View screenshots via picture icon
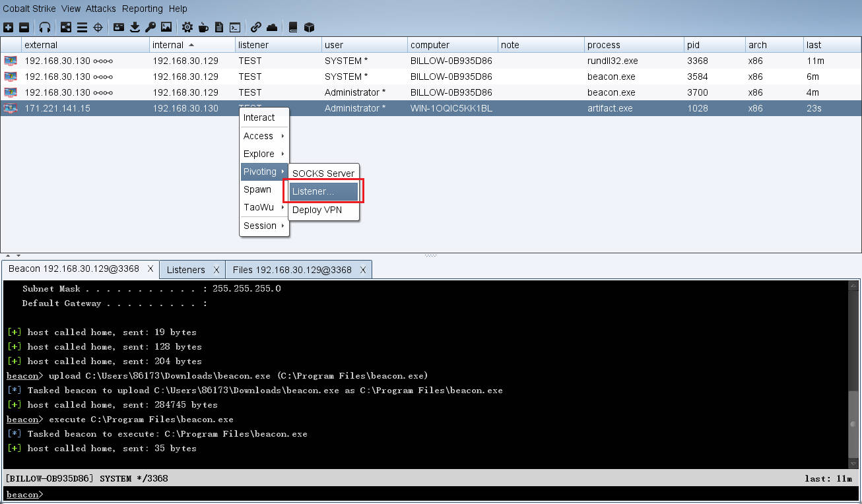862x504 pixels. 166,27
